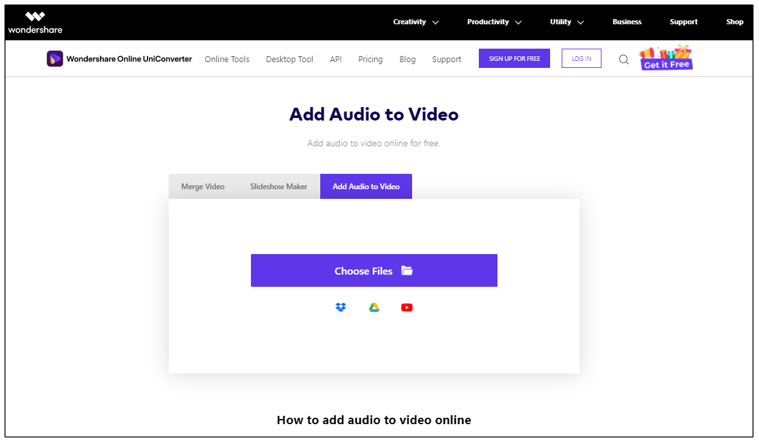Click the UniConverter purple app logo
This screenshot has height=444, width=759.
(x=55, y=59)
